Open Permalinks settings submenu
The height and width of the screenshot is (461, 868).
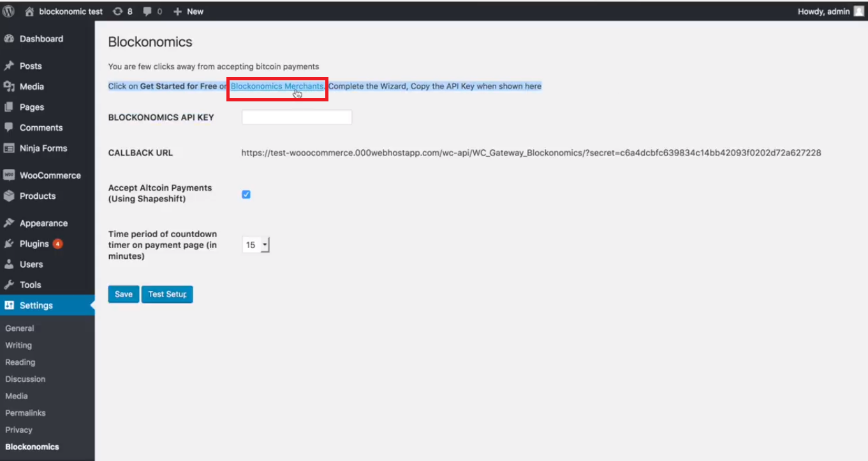(26, 413)
